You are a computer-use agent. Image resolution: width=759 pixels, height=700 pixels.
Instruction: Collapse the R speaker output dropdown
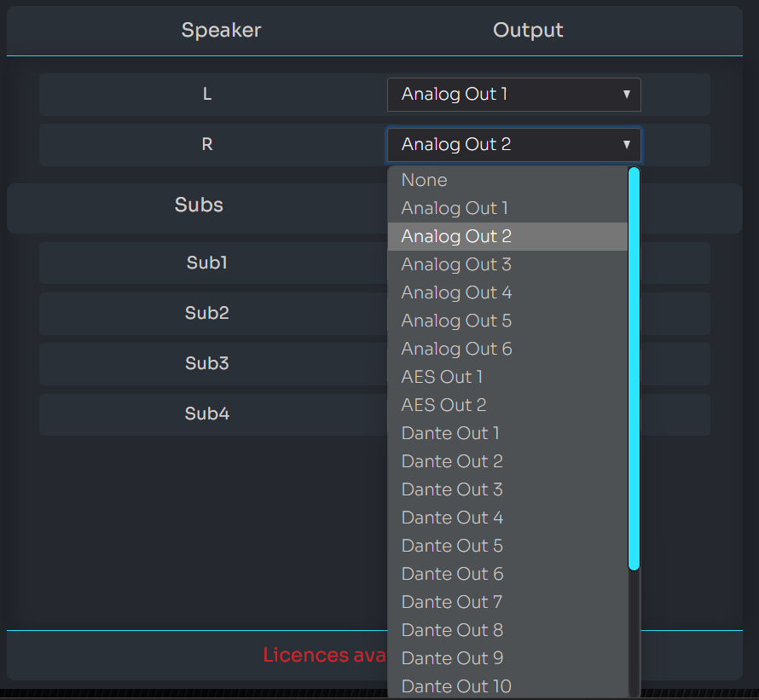click(513, 145)
